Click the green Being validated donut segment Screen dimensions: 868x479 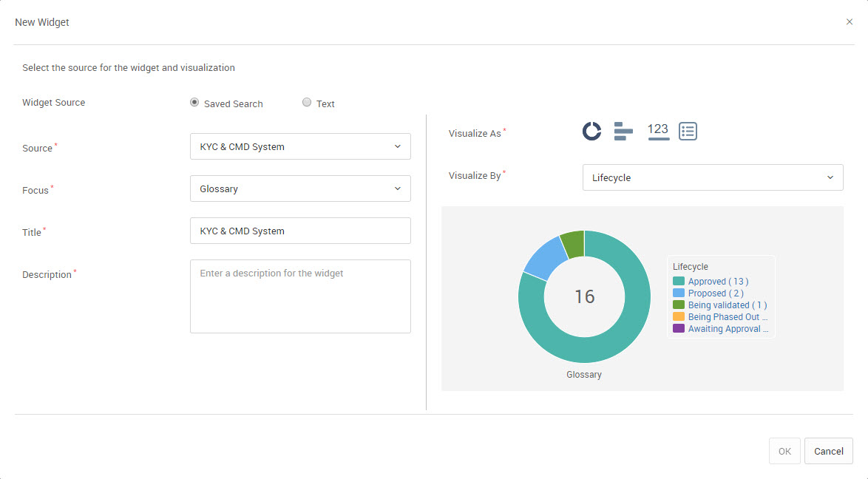[574, 244]
